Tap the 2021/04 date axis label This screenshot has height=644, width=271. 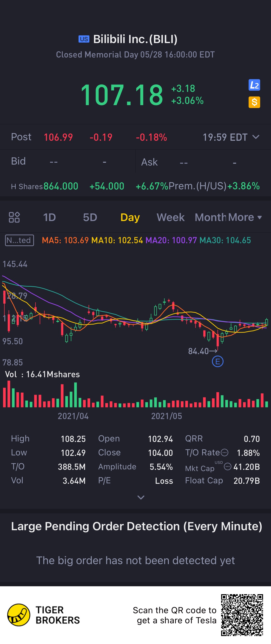tap(73, 416)
